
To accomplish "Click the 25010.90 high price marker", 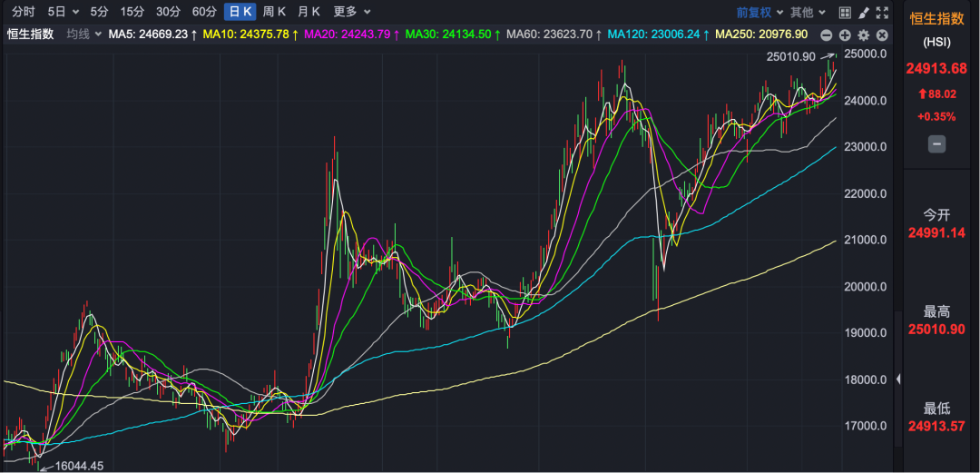I will 790,57.
